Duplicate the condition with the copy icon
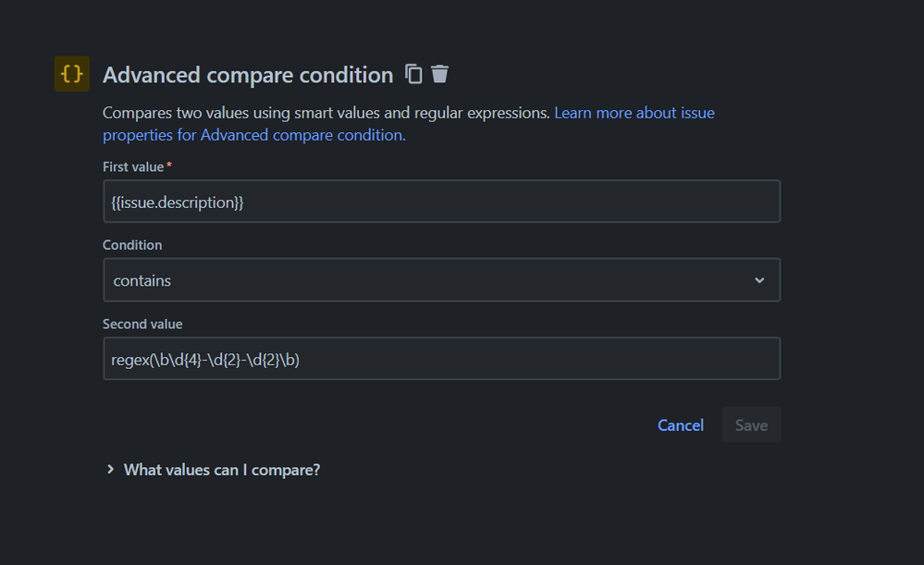 click(413, 74)
